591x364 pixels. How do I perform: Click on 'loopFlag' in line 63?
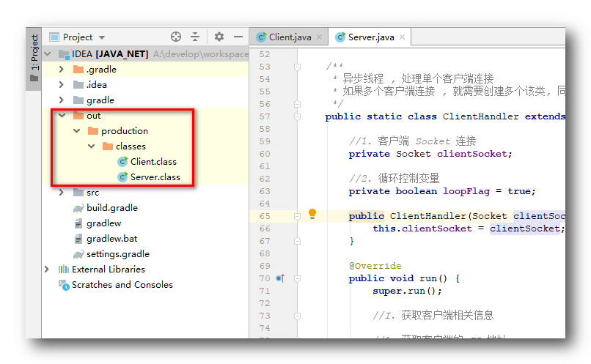(x=466, y=191)
